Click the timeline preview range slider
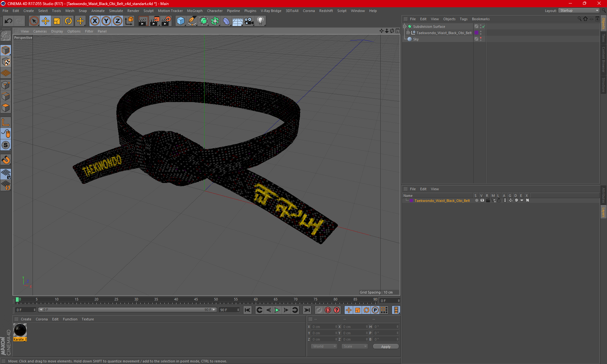The image size is (607, 364). click(127, 310)
